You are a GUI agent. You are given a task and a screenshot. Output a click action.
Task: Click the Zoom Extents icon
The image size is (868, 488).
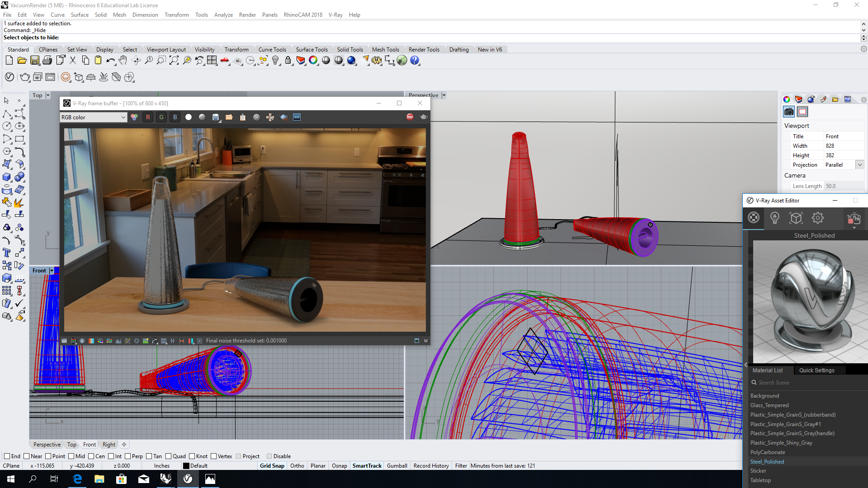(x=174, y=61)
